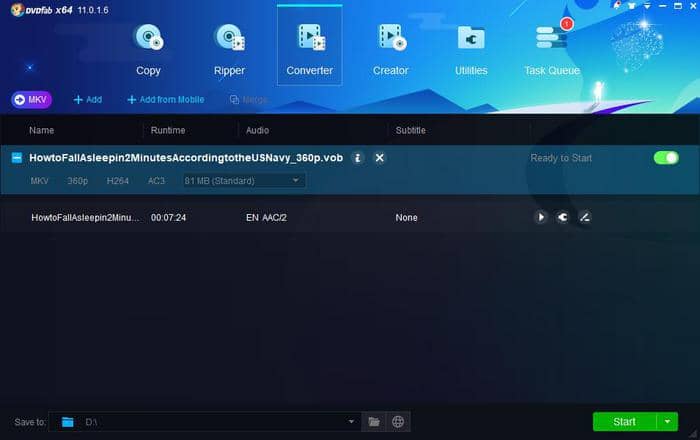Collapse the file entry with minus box

tap(17, 158)
